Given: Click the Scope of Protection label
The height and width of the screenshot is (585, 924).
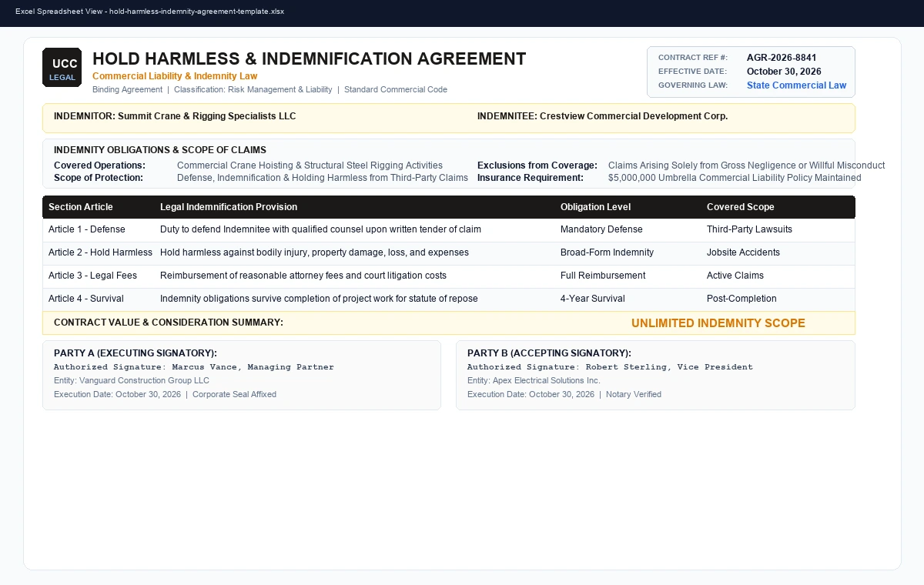Looking at the screenshot, I should pos(99,178).
